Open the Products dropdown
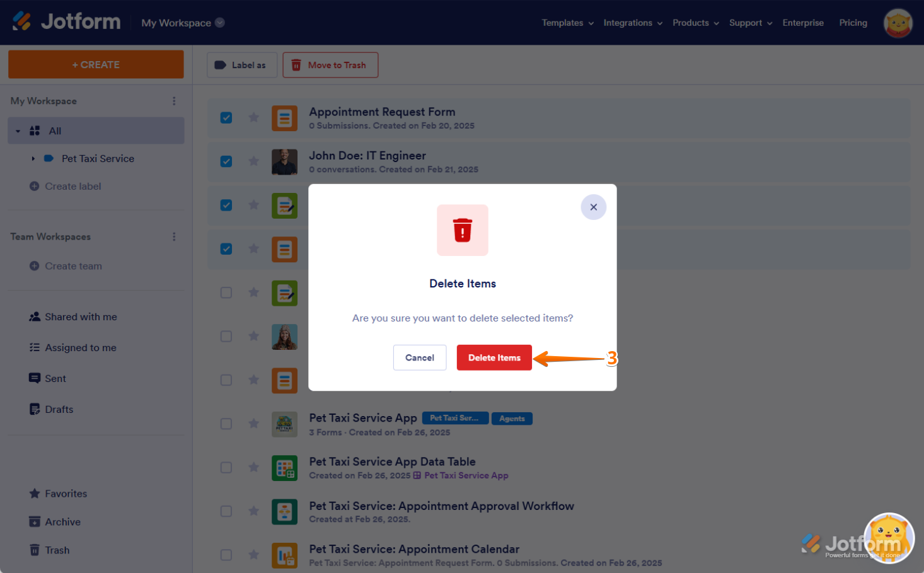This screenshot has width=924, height=573. [x=696, y=23]
